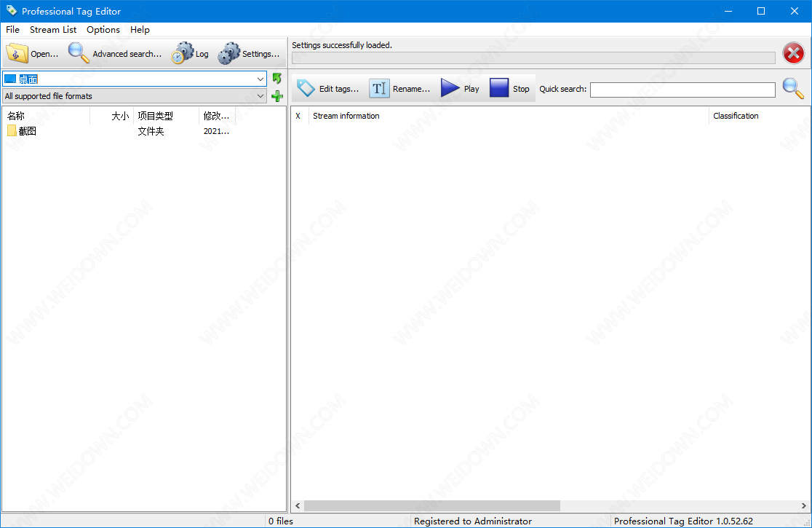Click the 2021... date cell
812x528 pixels.
[x=217, y=131]
